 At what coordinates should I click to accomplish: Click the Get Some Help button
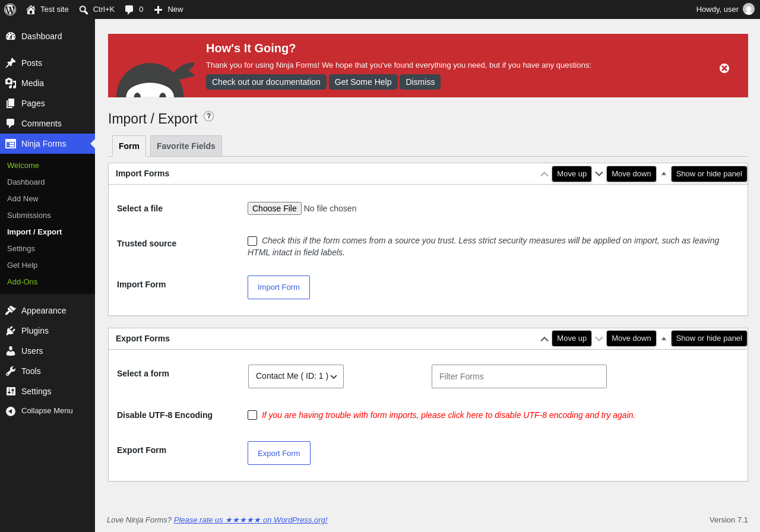click(363, 82)
